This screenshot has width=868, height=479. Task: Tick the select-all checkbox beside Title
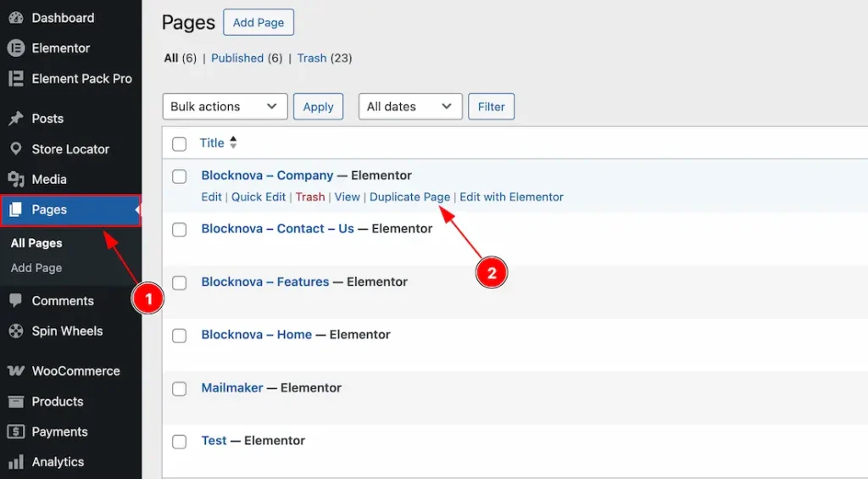point(179,144)
